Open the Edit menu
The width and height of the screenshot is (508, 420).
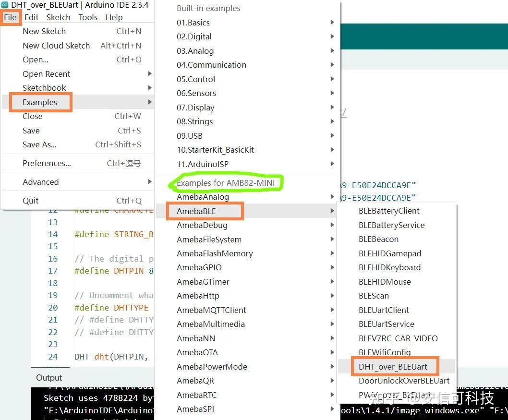click(31, 17)
